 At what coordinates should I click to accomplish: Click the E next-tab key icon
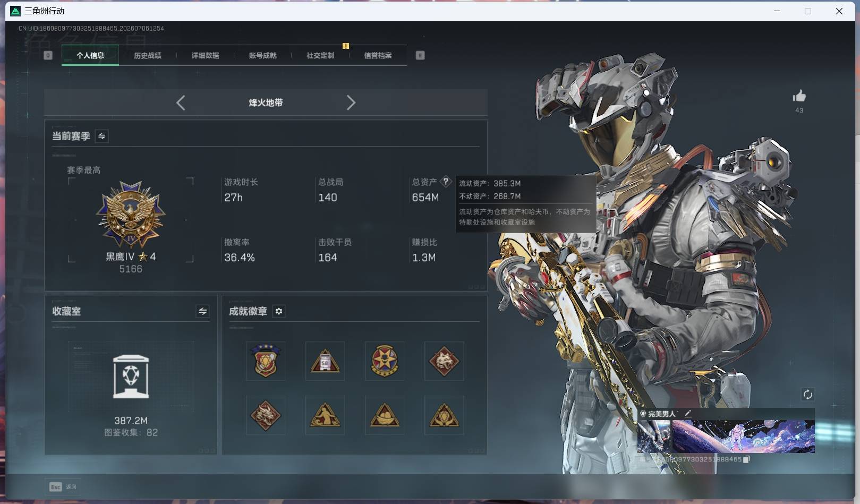point(420,55)
